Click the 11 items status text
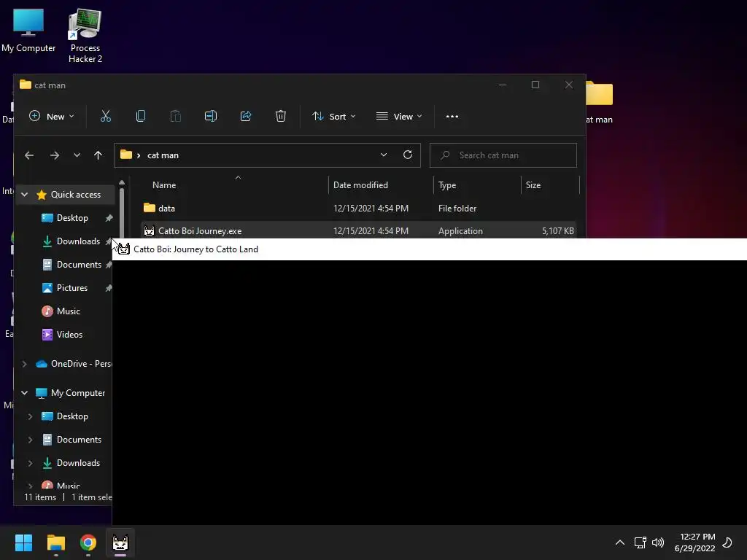Image resolution: width=747 pixels, height=560 pixels. (x=40, y=497)
